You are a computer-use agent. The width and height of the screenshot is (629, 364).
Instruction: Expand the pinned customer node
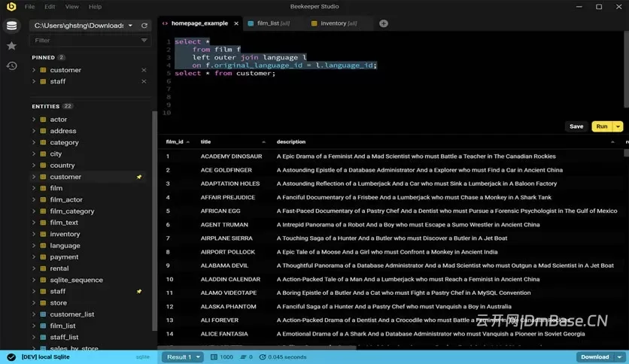coord(34,70)
